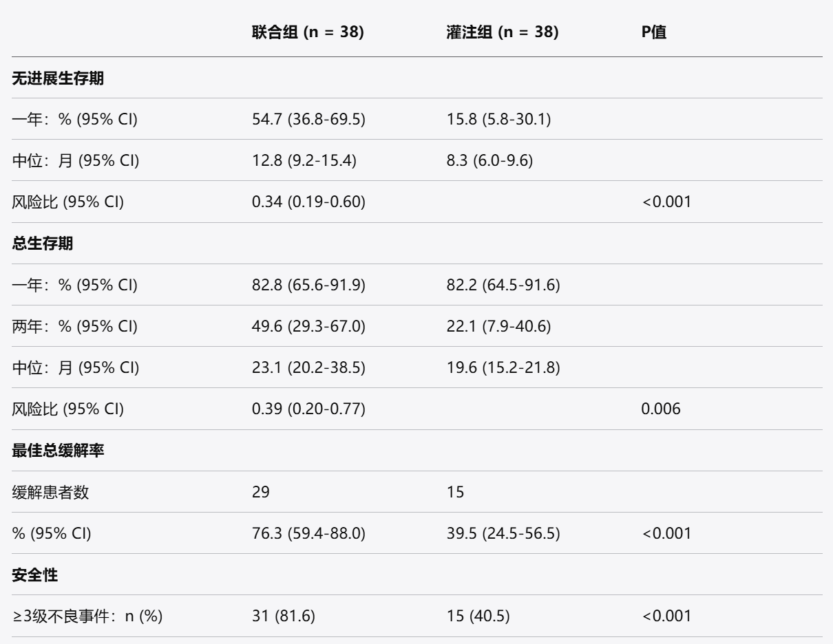Image resolution: width=833 pixels, height=644 pixels.
Task: Click the 两年：% (95% CI) row label
Action: (x=75, y=326)
